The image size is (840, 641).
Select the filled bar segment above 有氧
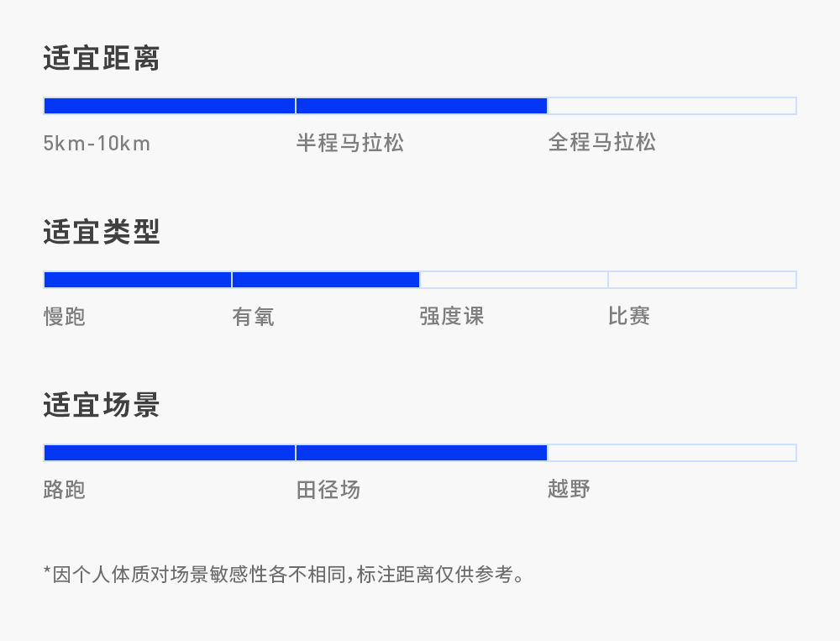coord(326,280)
